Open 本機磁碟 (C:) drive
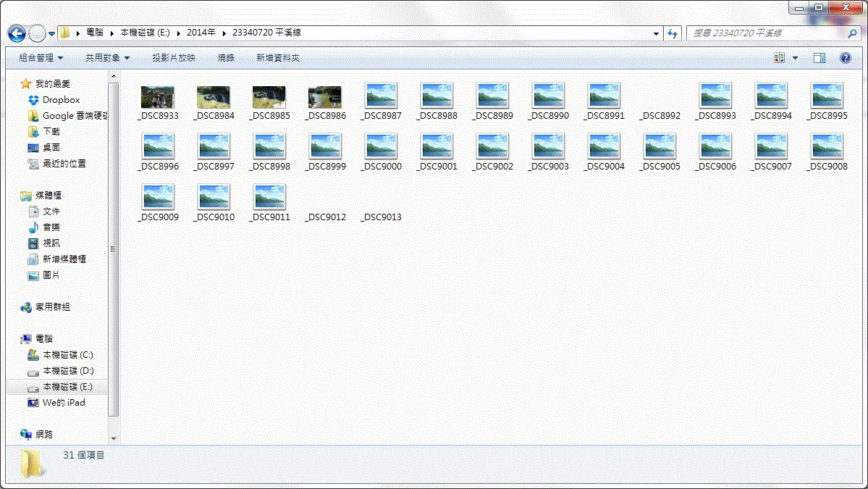The height and width of the screenshot is (489, 868). 61,354
